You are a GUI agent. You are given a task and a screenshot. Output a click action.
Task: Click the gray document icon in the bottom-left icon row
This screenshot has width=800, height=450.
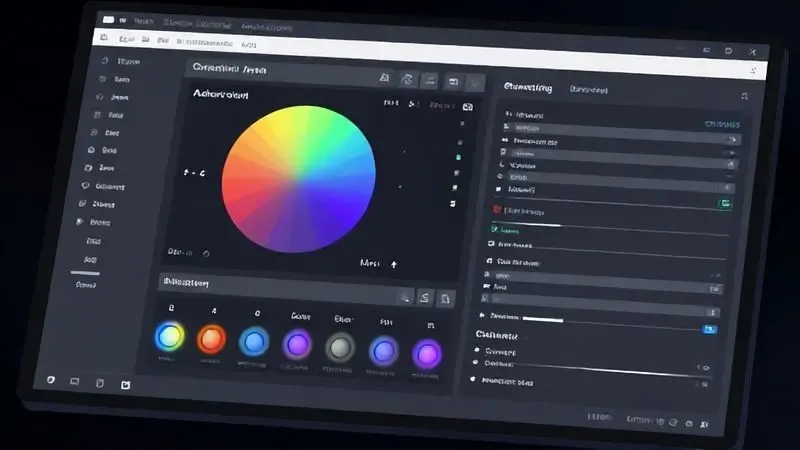tap(100, 383)
